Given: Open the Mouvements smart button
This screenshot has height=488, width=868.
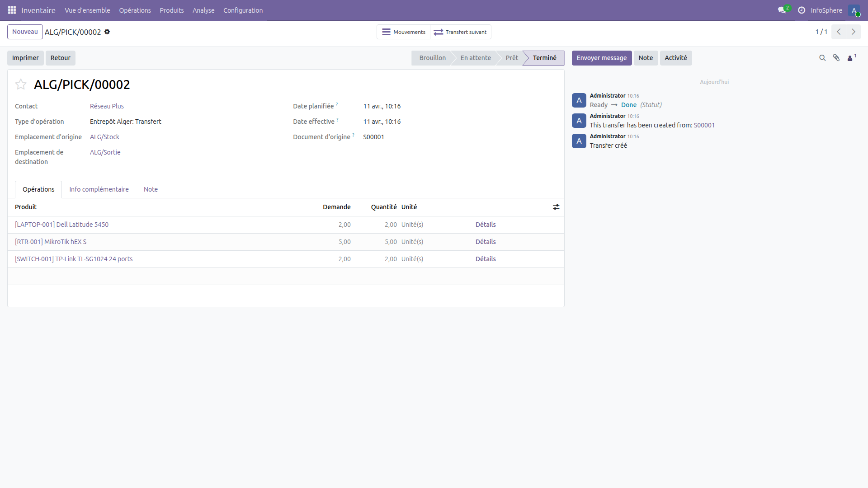Looking at the screenshot, I should (x=403, y=32).
